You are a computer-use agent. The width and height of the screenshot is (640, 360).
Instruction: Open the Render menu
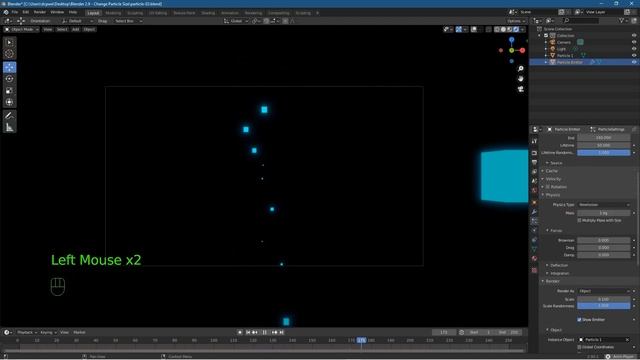click(40, 12)
